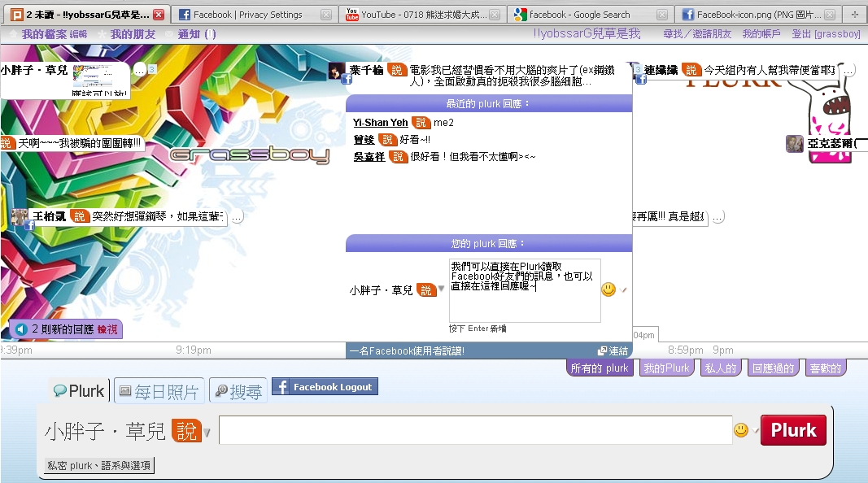The height and width of the screenshot is (483, 868).
Task: Open 尋找/邀請朋友 link
Action: [697, 34]
